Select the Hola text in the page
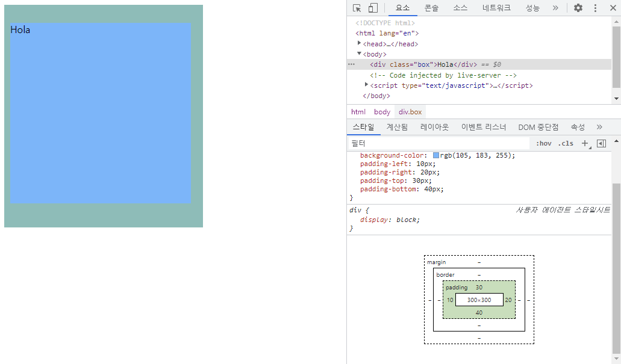This screenshot has height=364, width=621. click(x=20, y=29)
